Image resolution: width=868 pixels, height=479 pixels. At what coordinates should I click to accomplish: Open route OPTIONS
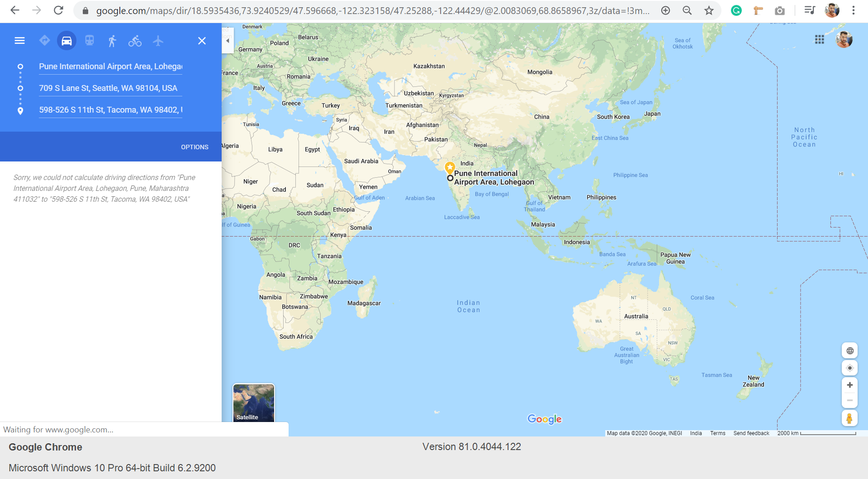[194, 147]
